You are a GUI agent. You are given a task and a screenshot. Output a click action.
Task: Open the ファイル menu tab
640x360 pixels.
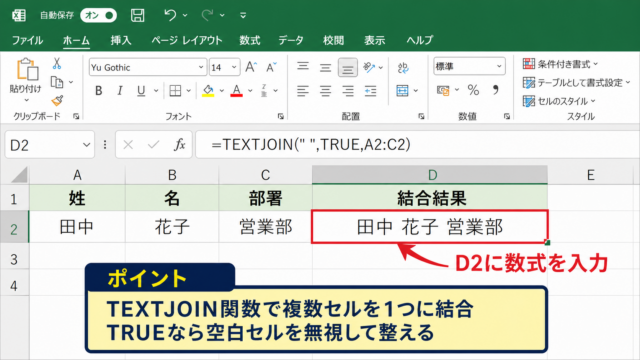(27, 40)
